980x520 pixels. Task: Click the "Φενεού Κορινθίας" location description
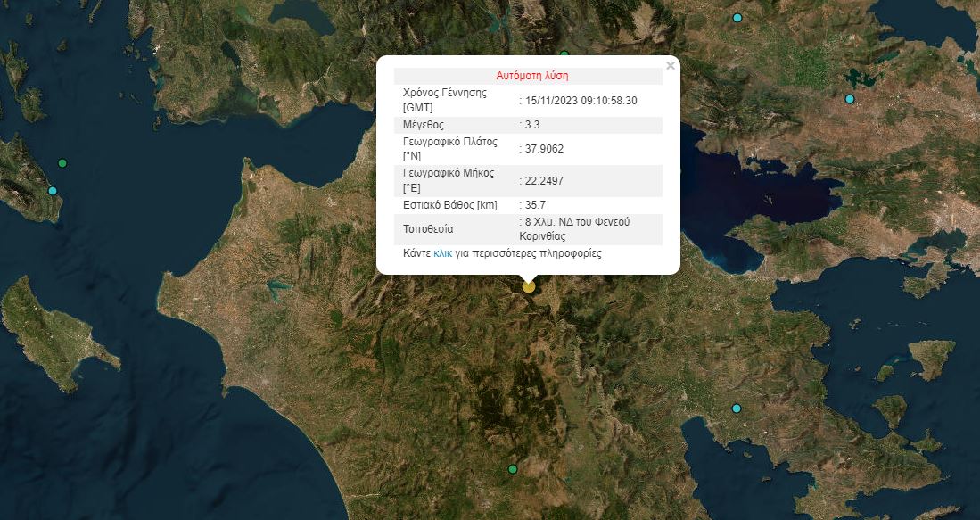coord(579,229)
